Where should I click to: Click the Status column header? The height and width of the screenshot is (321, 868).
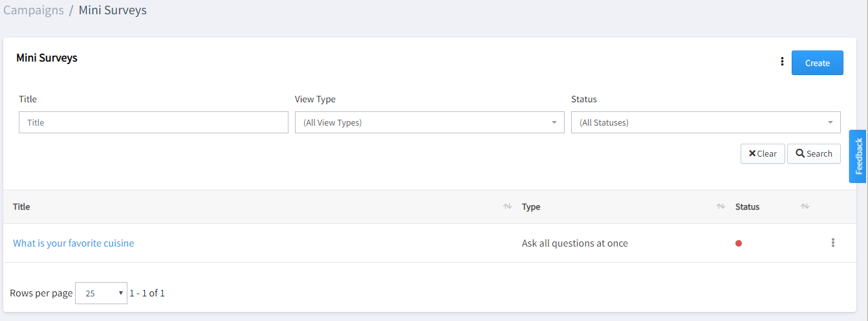point(747,206)
